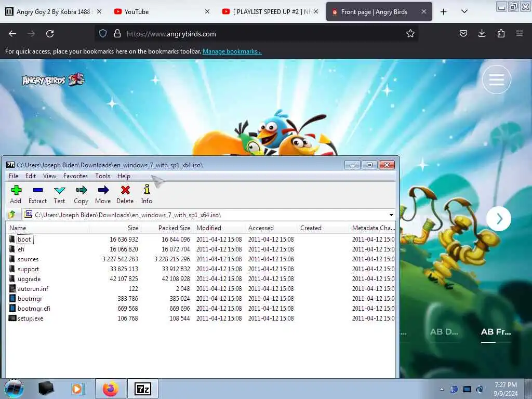
Task: Open the 7-Zip Help menu
Action: pos(124,176)
